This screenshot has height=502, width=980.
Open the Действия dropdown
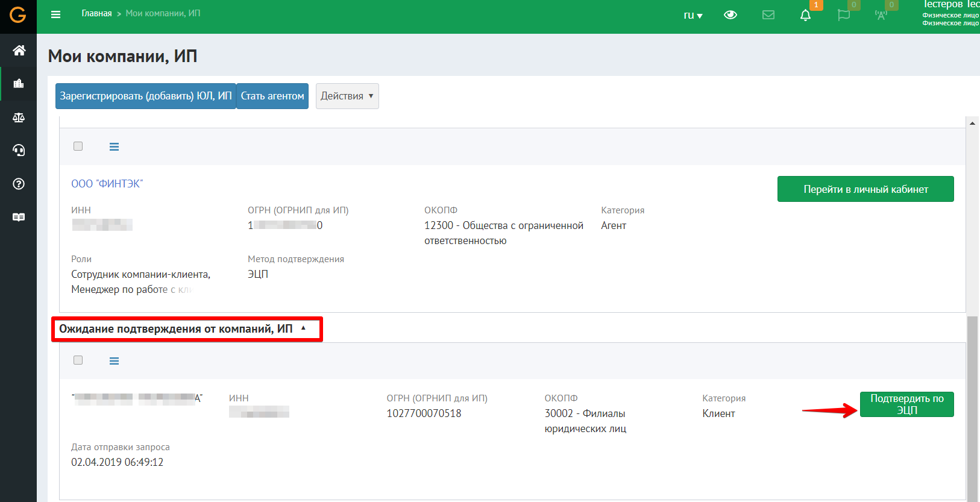347,96
